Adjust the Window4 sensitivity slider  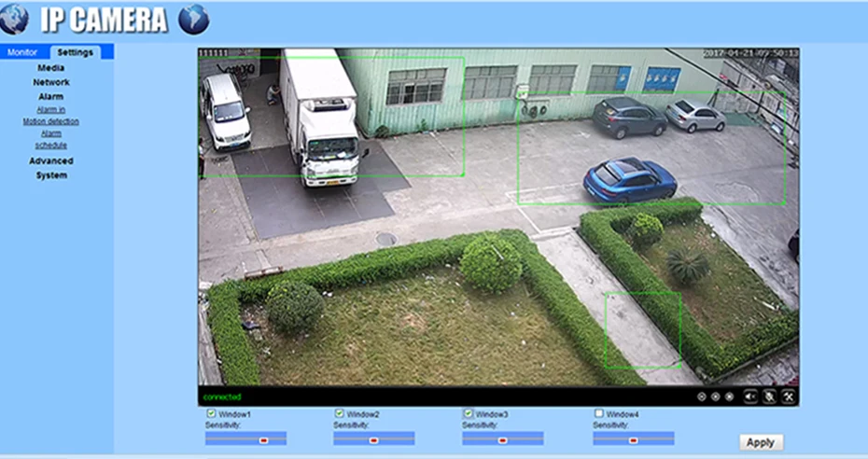coord(634,438)
